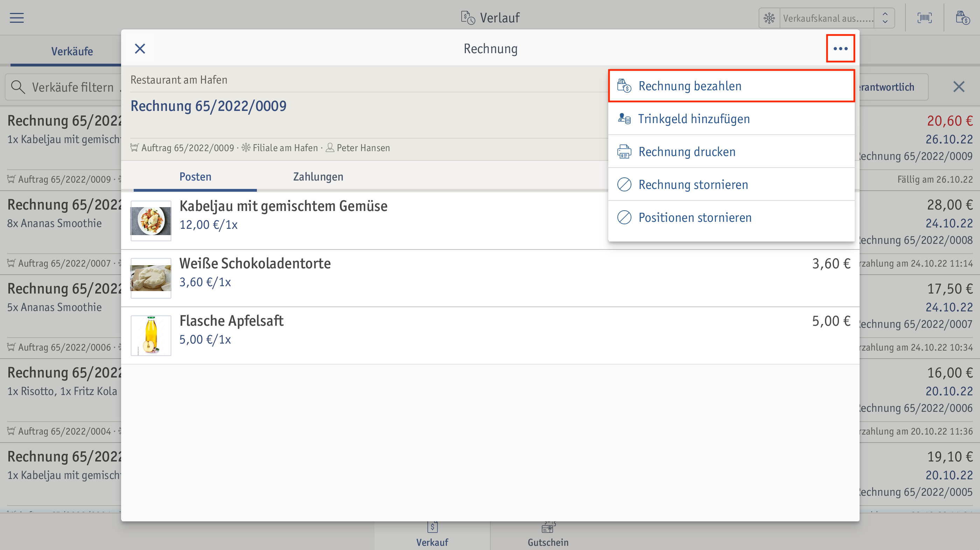
Task: Click the 3,60 € price of Schokoladentorte
Action: pos(831,263)
